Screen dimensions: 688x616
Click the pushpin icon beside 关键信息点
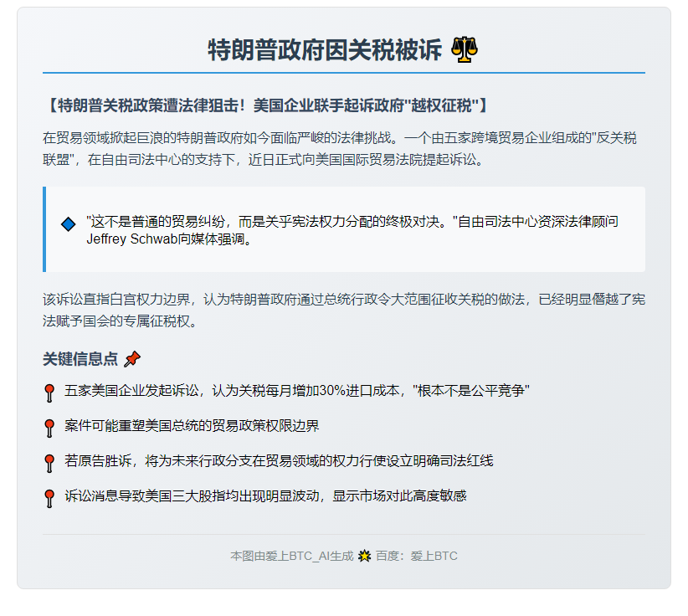[x=132, y=359]
